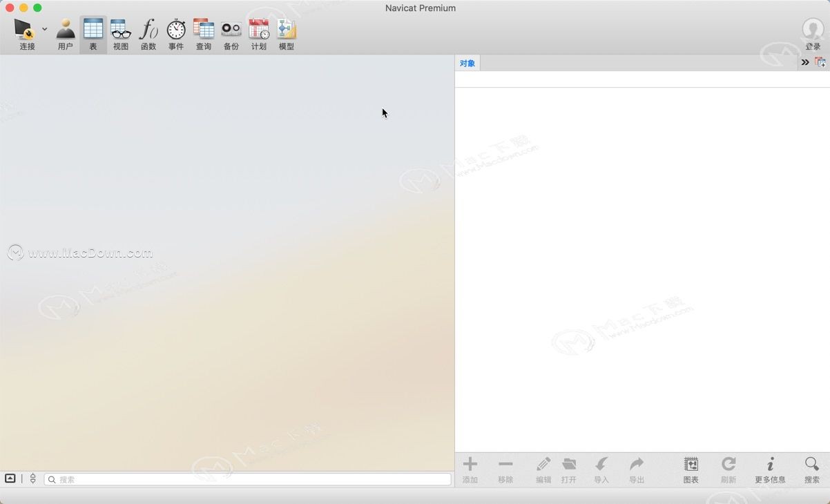This screenshot has width=830, height=504.
Task: Launch the 模型 (Model) tool
Action: click(x=287, y=35)
